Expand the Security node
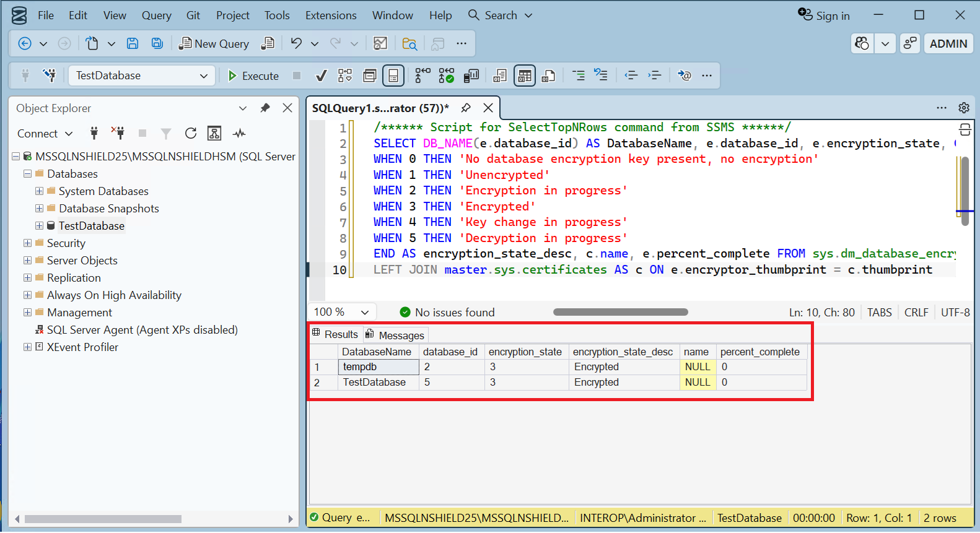The height and width of the screenshot is (533, 980). (x=27, y=243)
